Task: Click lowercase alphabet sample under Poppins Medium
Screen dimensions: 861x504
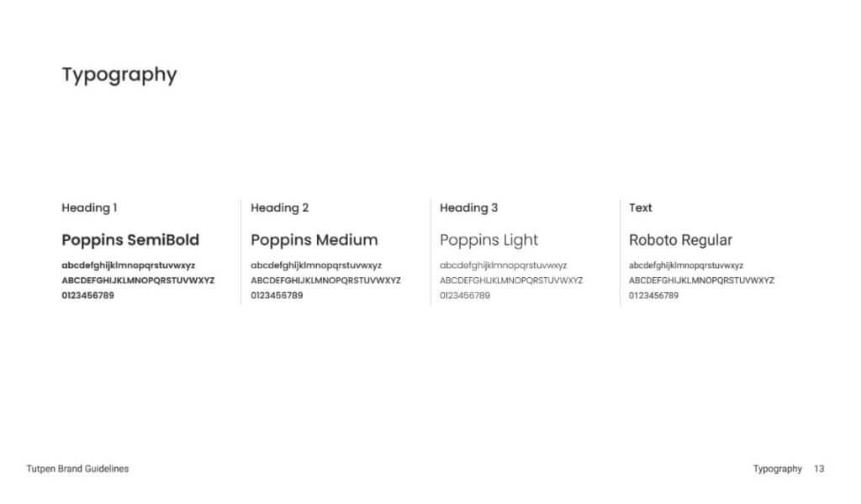Action: 316,265
